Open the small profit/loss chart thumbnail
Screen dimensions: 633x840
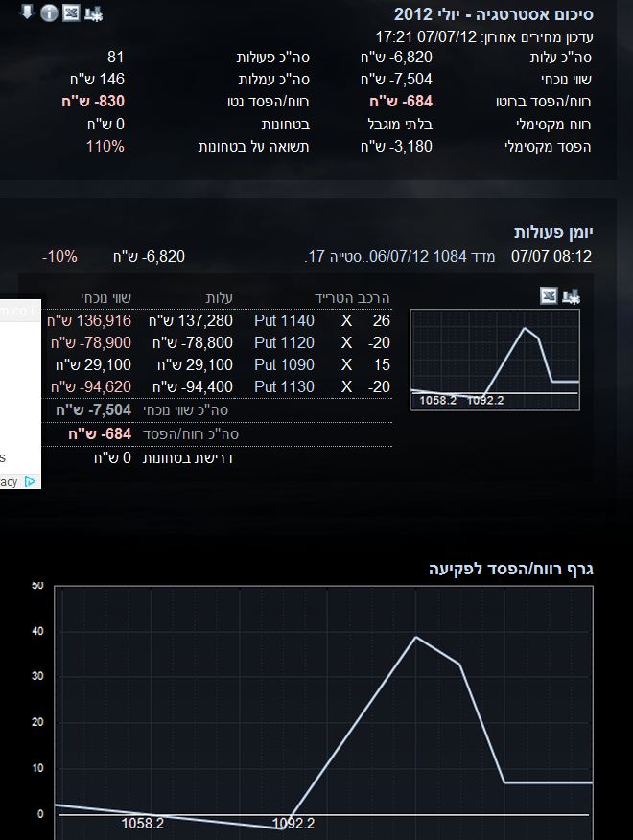[x=494, y=360]
